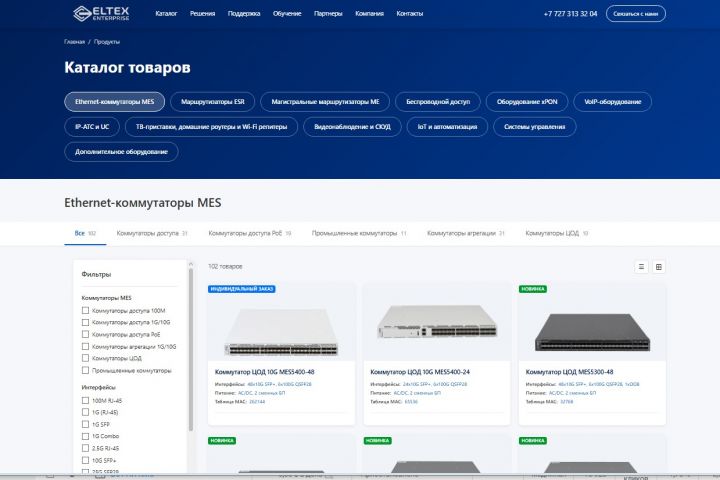Open Решения in top navigation
The height and width of the screenshot is (480, 720).
point(202,13)
